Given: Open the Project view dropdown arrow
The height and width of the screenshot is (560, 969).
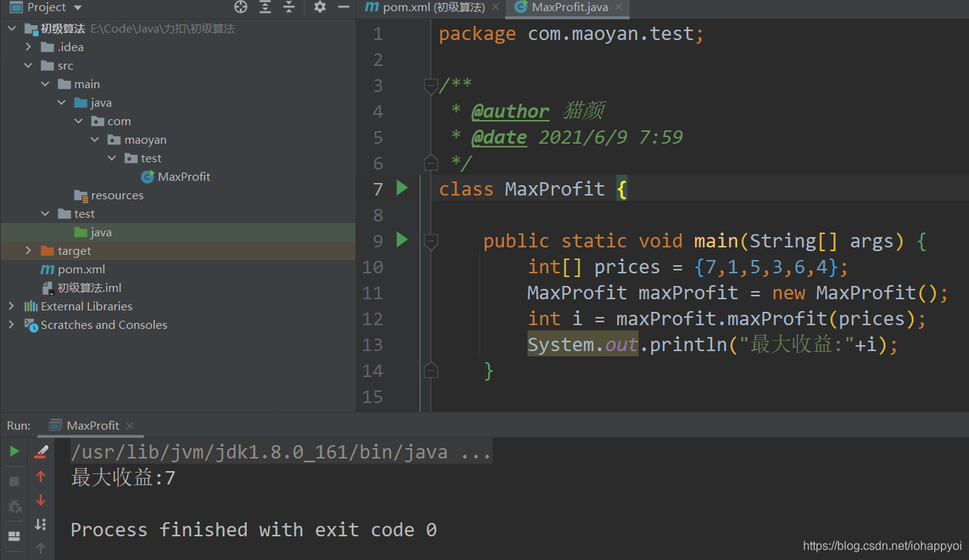Looking at the screenshot, I should pos(79,8).
